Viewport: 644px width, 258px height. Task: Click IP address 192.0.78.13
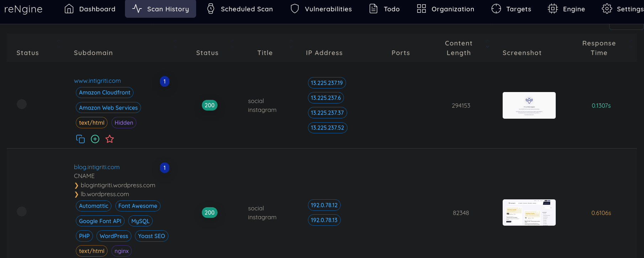click(x=324, y=220)
